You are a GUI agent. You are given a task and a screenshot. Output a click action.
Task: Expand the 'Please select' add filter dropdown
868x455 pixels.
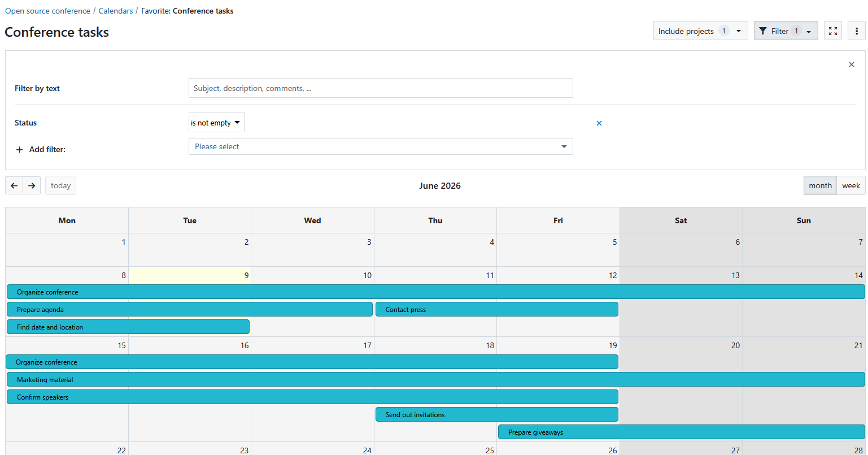coord(381,146)
